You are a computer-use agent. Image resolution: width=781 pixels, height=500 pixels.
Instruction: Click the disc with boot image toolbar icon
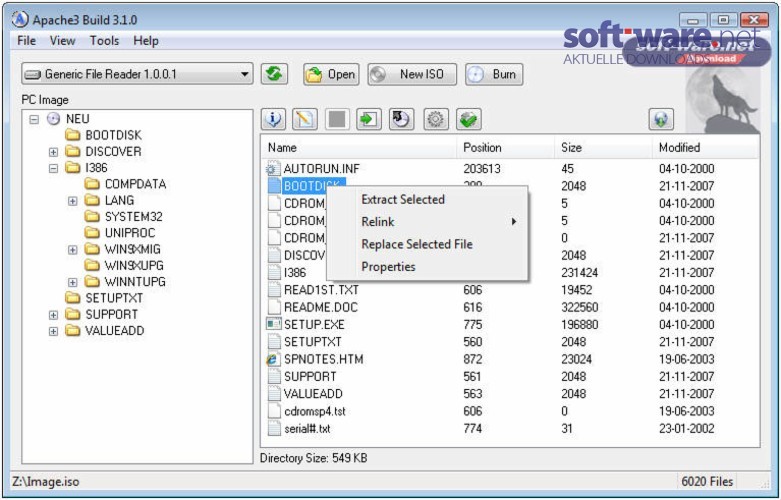(x=401, y=120)
